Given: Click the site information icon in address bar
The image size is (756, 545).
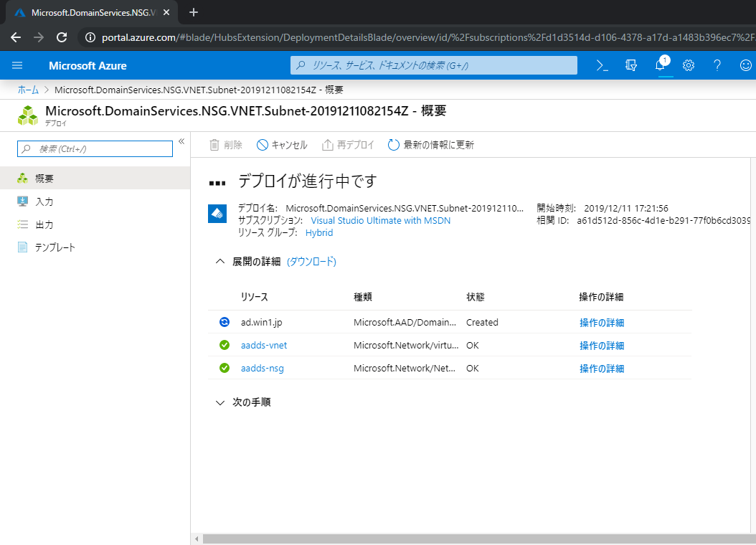Looking at the screenshot, I should click(x=90, y=37).
